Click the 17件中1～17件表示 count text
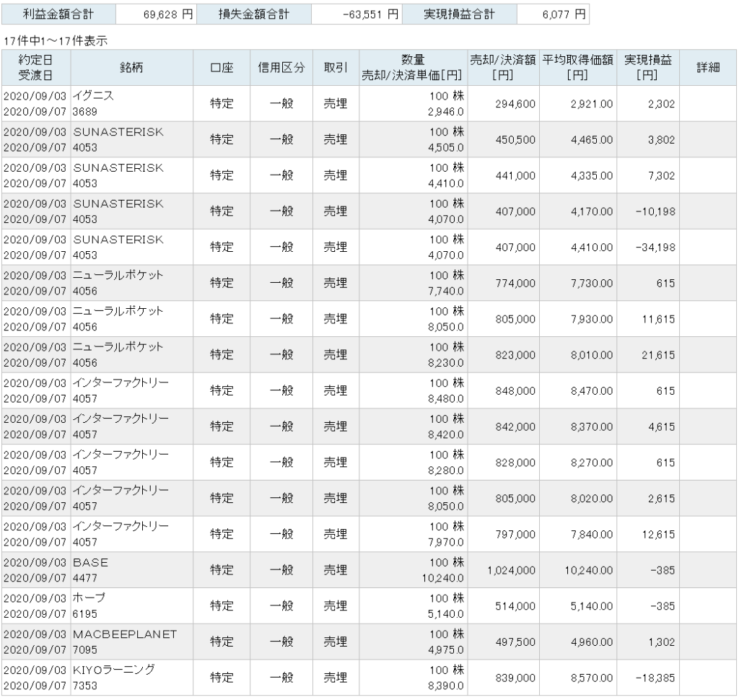The width and height of the screenshot is (739, 700). click(x=56, y=41)
